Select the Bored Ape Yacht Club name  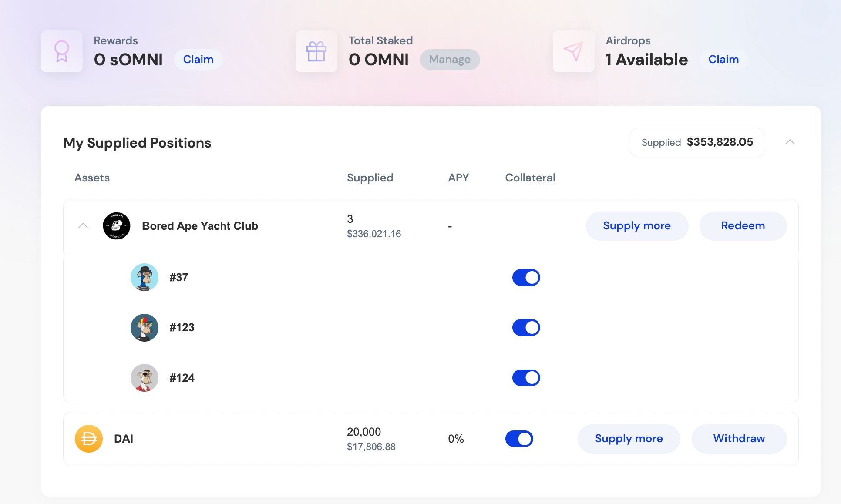[x=200, y=226]
